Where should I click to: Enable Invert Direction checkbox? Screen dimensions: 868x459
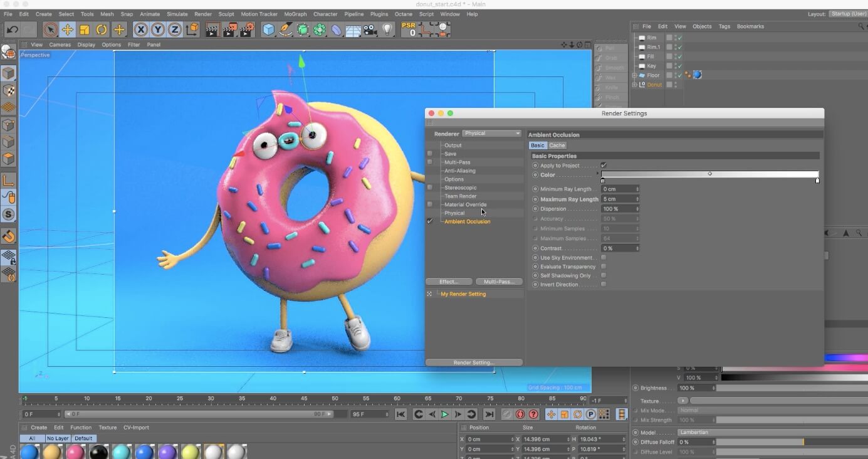pos(604,284)
